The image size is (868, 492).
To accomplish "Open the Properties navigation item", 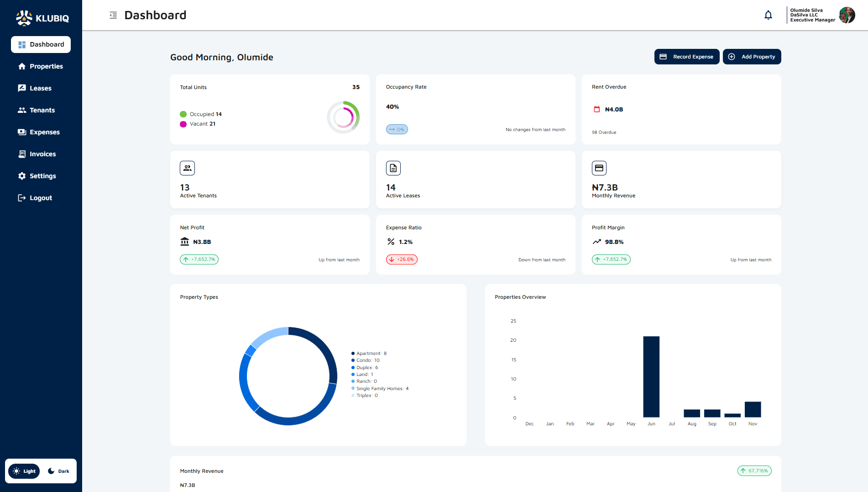I will [21, 66].
